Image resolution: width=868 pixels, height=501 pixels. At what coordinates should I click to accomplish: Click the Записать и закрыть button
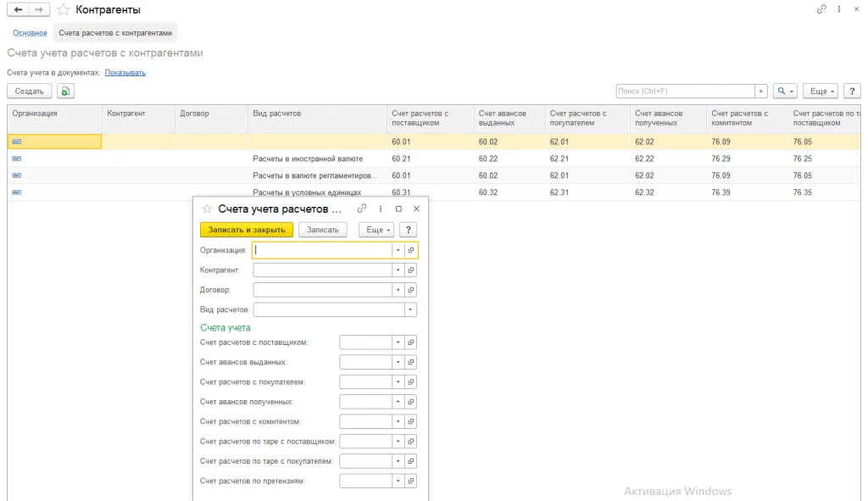click(247, 230)
